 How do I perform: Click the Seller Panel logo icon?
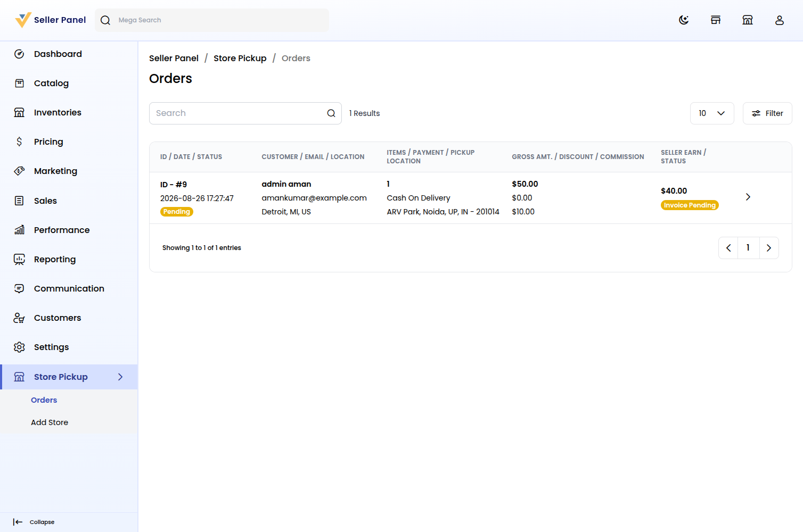tap(23, 20)
